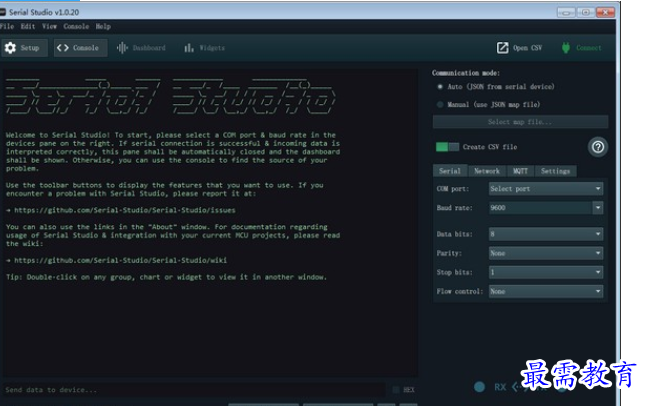Viewport: 645px width, 406px height.
Task: Switch to the Serial tab
Action: click(450, 171)
